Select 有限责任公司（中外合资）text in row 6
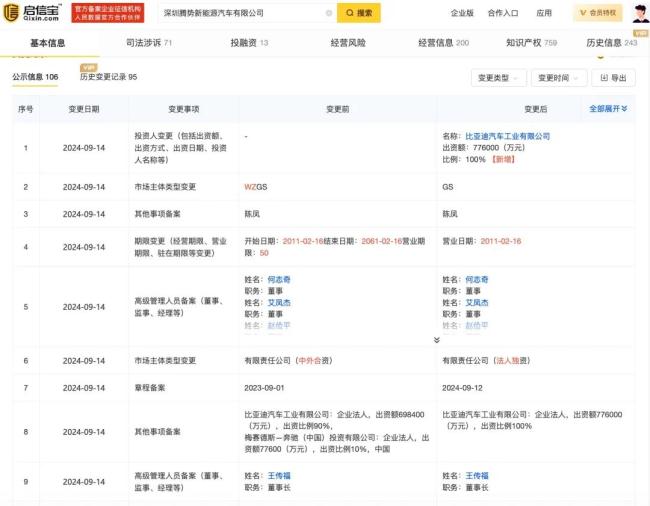 (288, 361)
